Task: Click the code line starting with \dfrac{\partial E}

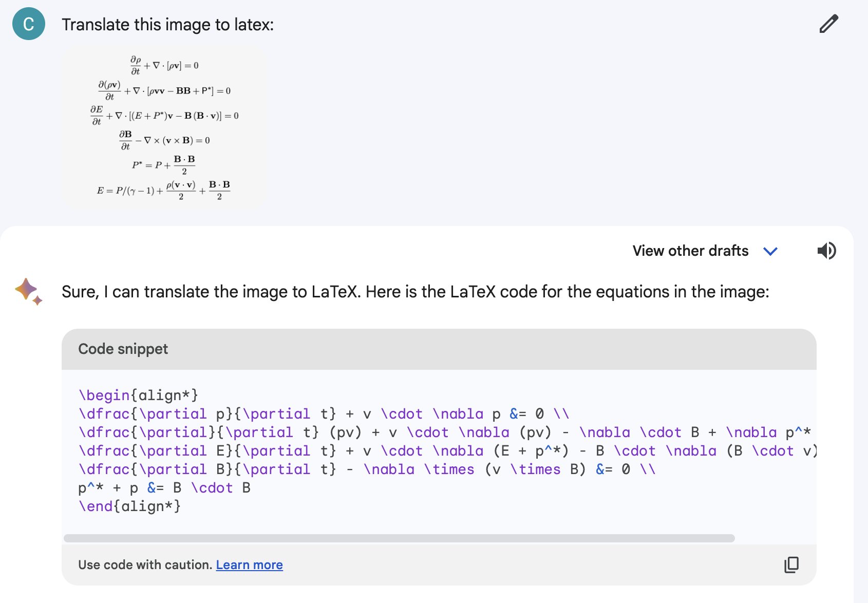Action: tap(447, 450)
